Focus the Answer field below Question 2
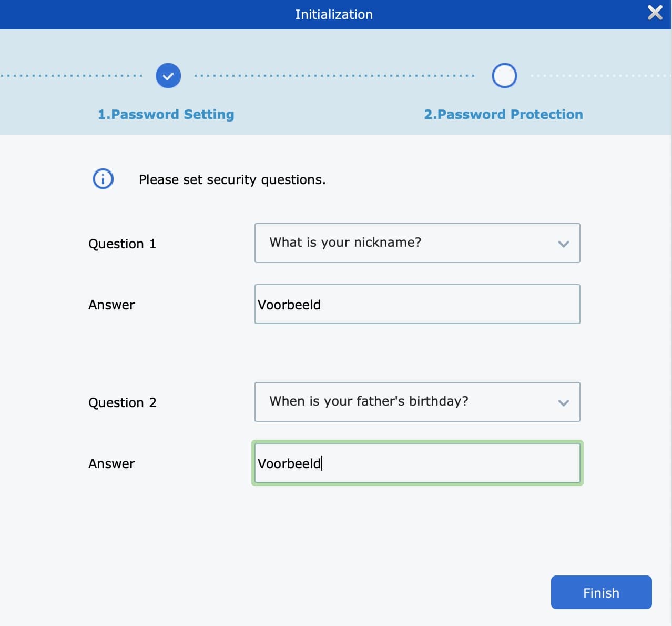This screenshot has width=672, height=626. (x=417, y=463)
